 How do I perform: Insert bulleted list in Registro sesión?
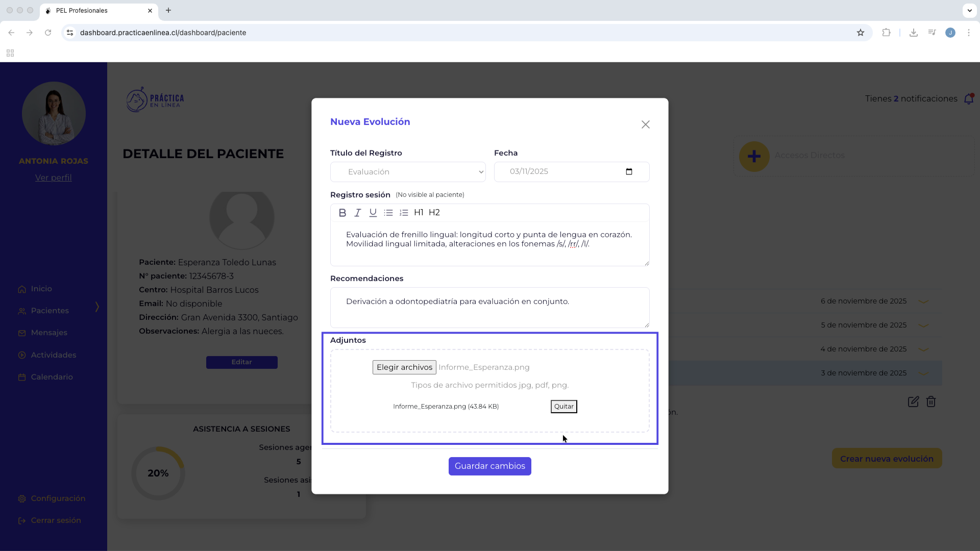tap(388, 213)
